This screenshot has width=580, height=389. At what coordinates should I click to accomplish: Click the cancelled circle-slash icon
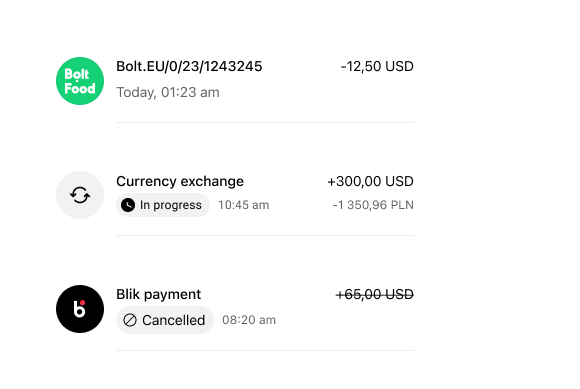point(130,320)
